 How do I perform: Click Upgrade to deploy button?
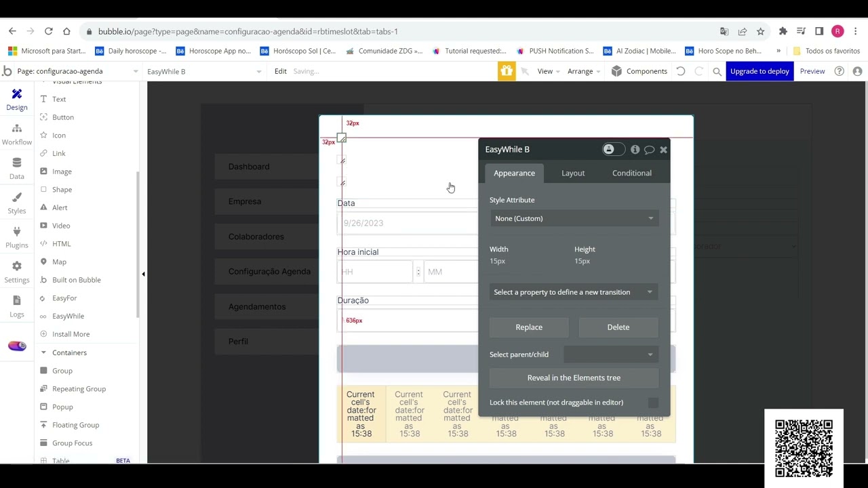click(x=759, y=71)
